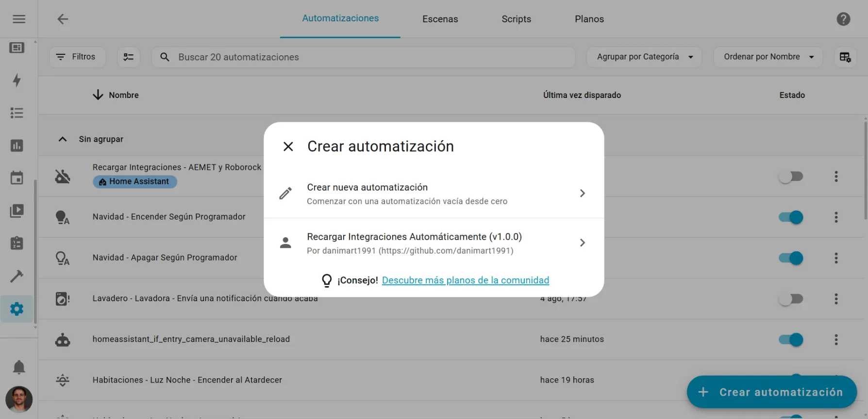
Task: Click the hace 25 minutos timestamp
Action: pyautogui.click(x=572, y=339)
